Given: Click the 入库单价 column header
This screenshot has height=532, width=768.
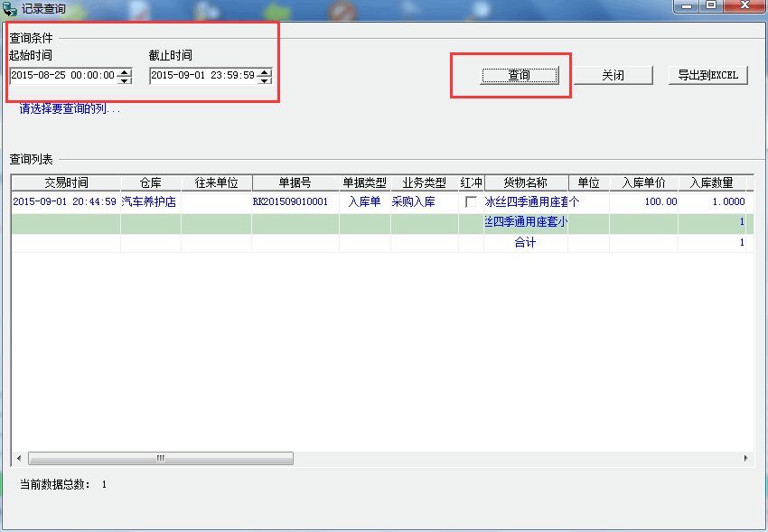Looking at the screenshot, I should click(x=644, y=183).
